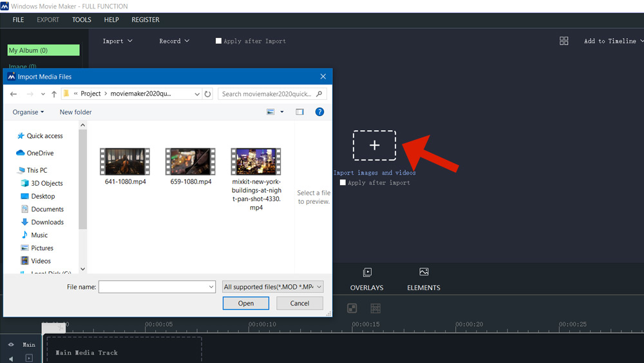The height and width of the screenshot is (363, 644).
Task: Toggle Main track visibility eye icon
Action: click(11, 344)
